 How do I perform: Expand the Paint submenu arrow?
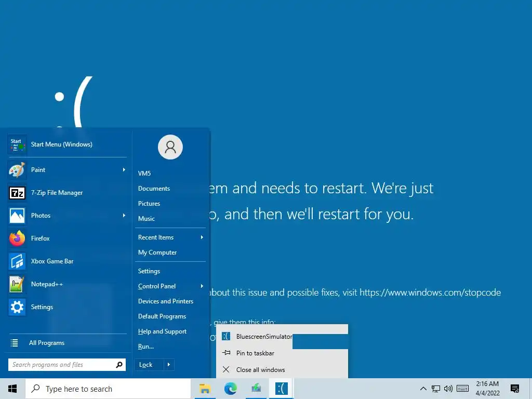pos(124,170)
